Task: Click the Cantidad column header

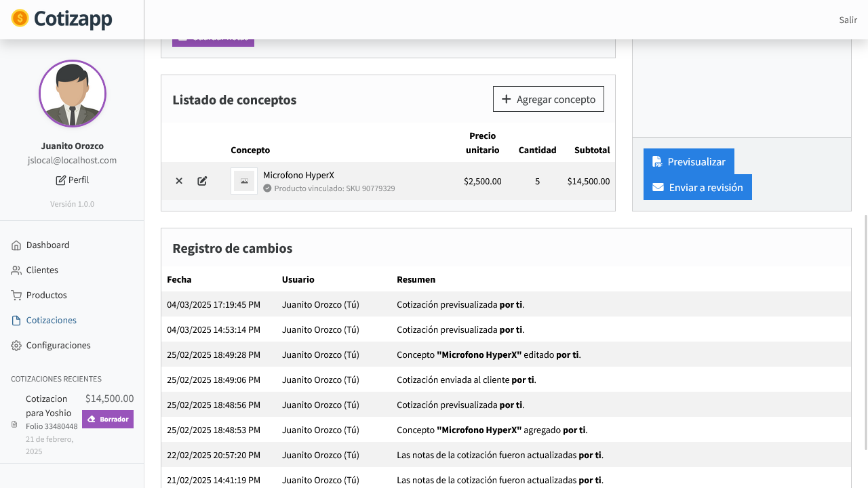Action: coord(538,150)
